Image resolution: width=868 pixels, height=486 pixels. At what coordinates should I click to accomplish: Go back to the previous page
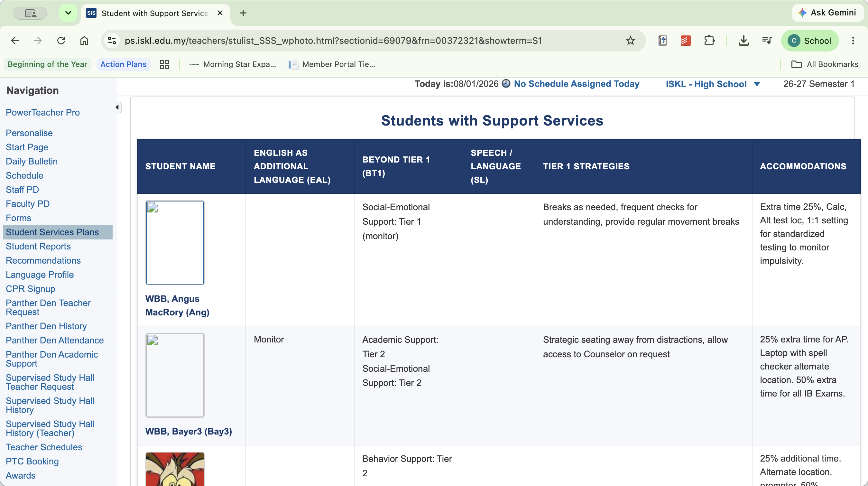coord(15,41)
